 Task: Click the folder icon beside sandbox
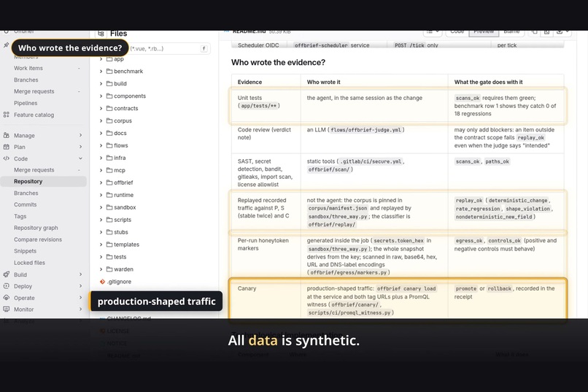click(109, 207)
